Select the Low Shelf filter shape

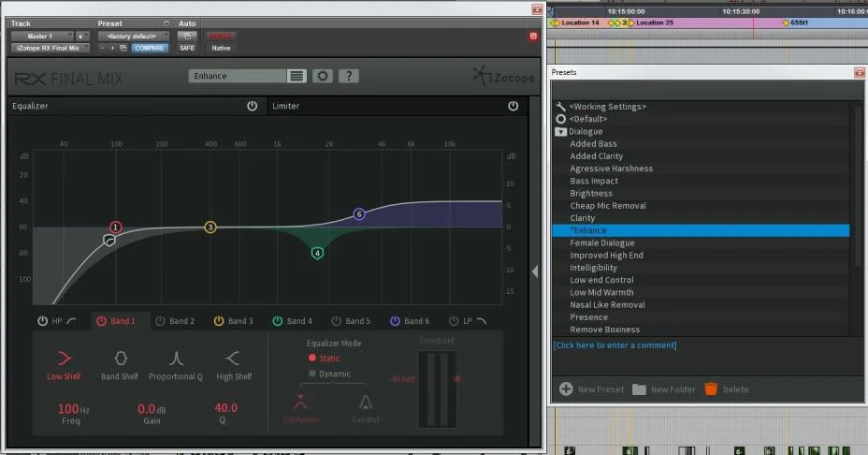point(64,365)
